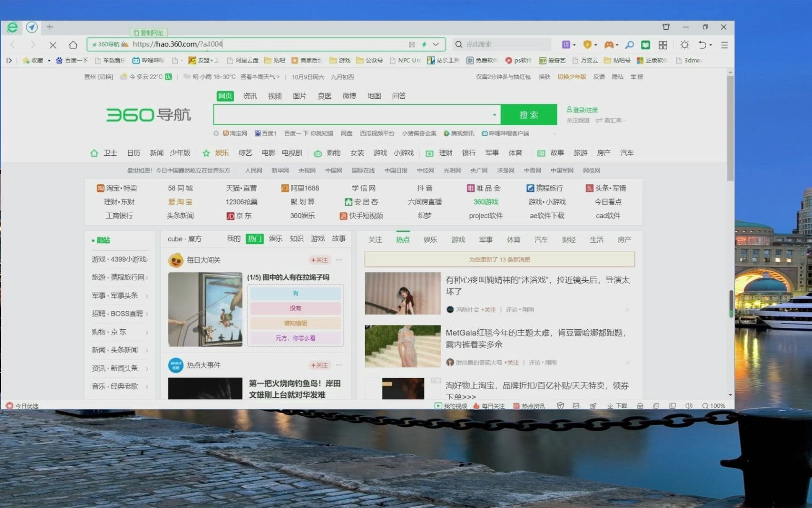Viewport: 812px width, 508px height.
Task: Open the browser hamburger menu
Action: pos(724,45)
